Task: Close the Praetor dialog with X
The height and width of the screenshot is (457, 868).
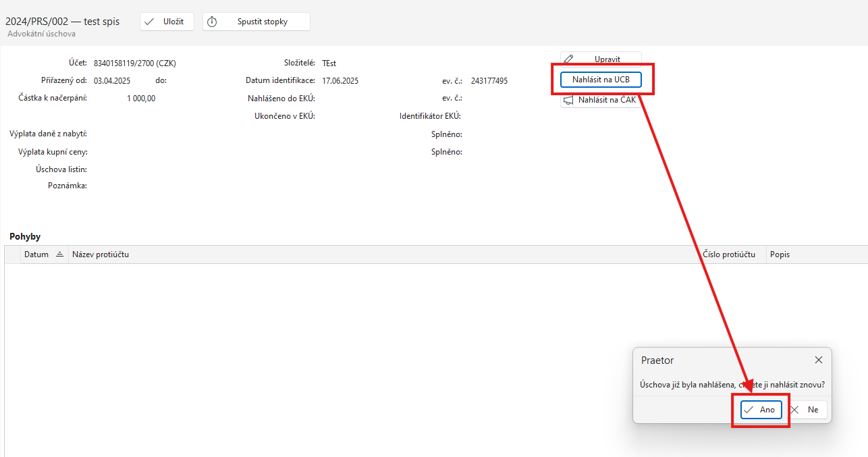Action: click(818, 360)
